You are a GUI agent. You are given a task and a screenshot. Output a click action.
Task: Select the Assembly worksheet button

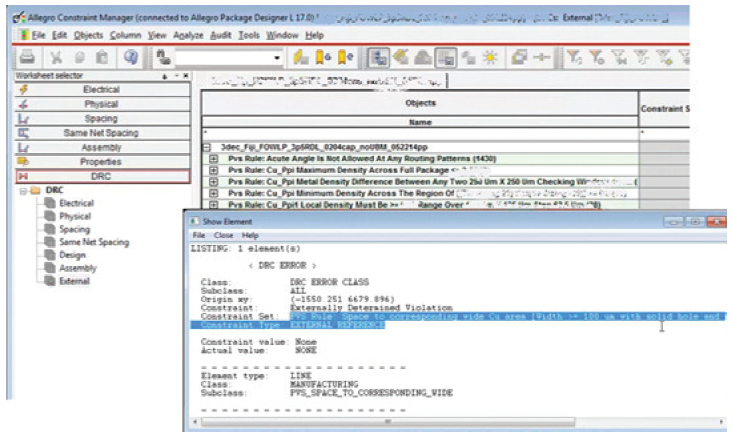pos(103,147)
